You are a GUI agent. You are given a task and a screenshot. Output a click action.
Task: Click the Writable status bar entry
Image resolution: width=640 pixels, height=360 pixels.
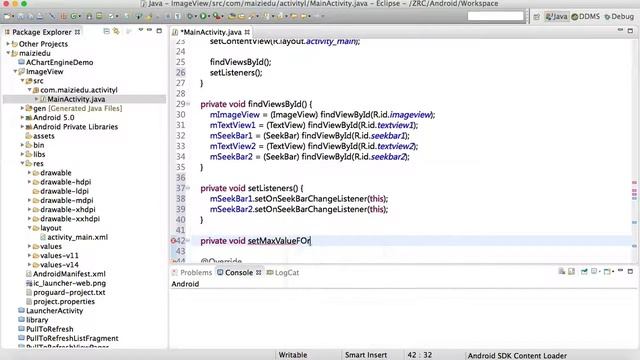tap(293, 355)
